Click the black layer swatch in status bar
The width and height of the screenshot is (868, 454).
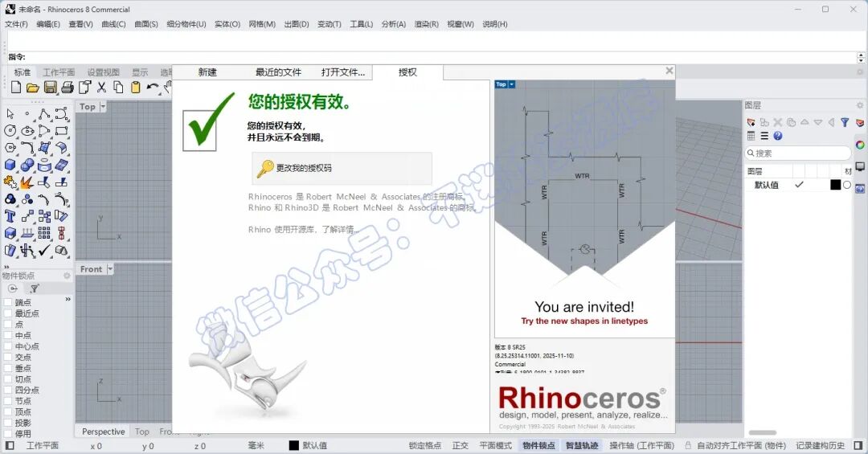point(294,445)
